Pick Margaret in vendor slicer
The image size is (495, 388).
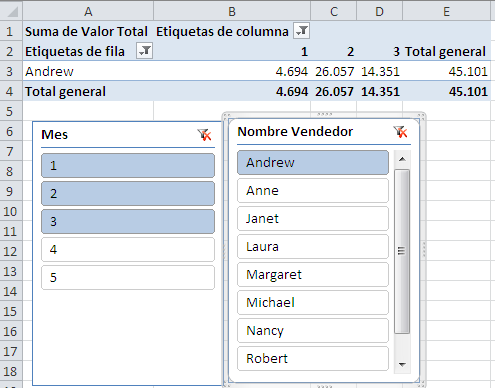tap(313, 274)
